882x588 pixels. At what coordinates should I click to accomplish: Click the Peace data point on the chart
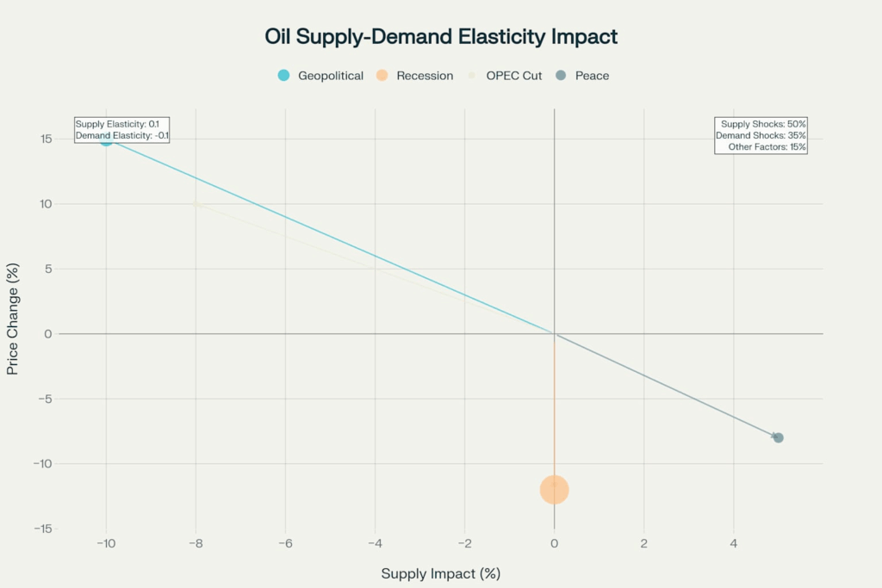tap(778, 437)
